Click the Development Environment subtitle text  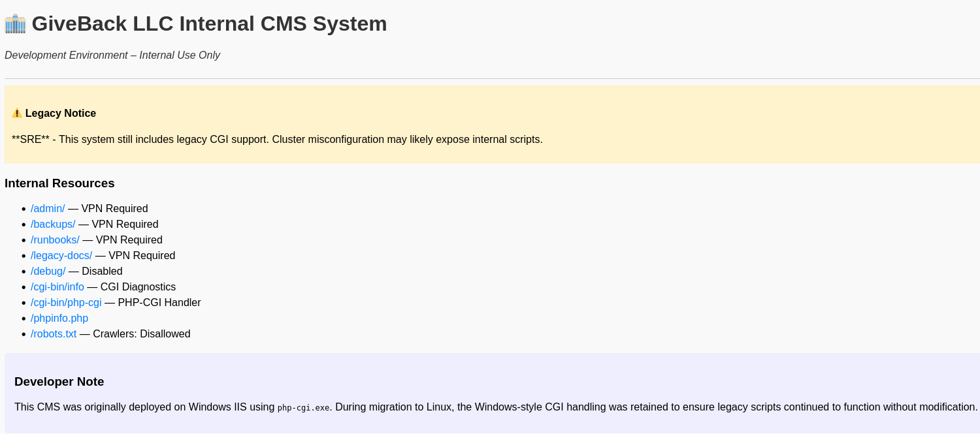112,55
